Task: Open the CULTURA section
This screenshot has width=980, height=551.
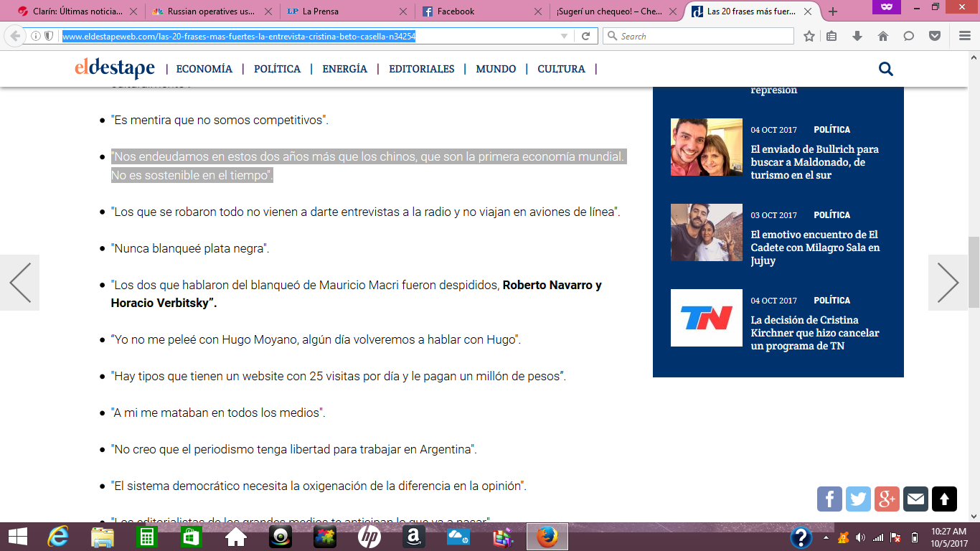Action: 561,69
